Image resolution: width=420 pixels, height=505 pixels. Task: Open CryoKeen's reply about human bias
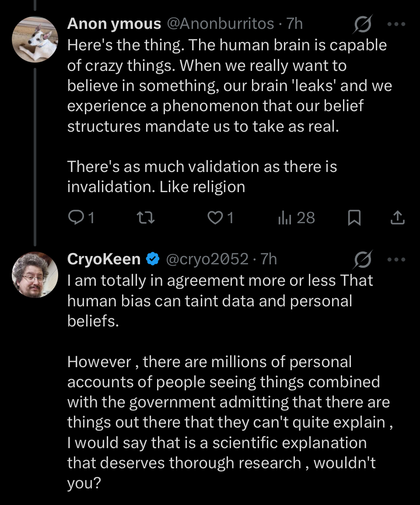(219, 372)
